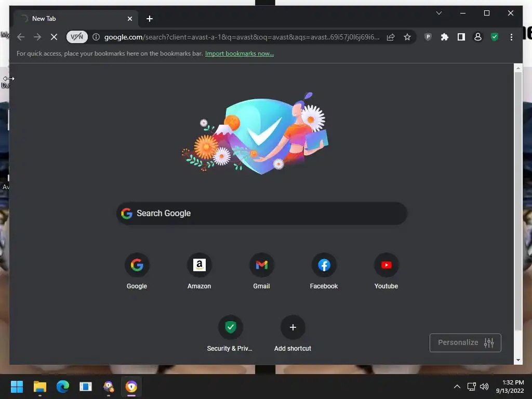Open the Privacy Guard shield icon

coord(428,37)
